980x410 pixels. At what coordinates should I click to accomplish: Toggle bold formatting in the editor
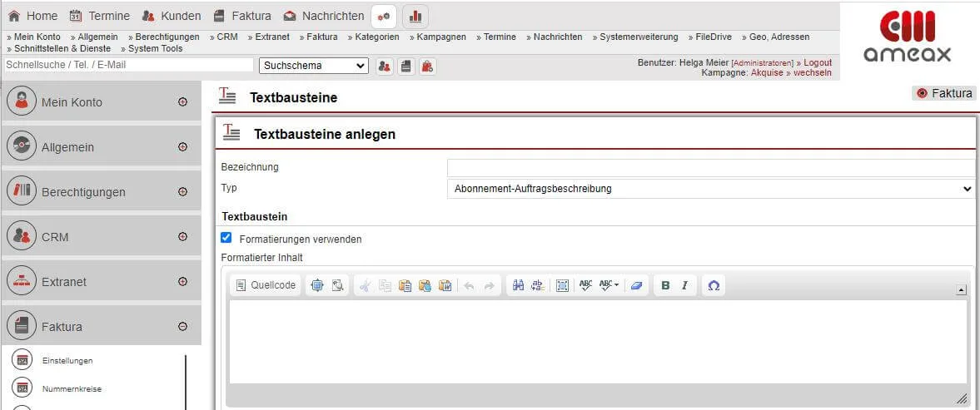tap(665, 285)
